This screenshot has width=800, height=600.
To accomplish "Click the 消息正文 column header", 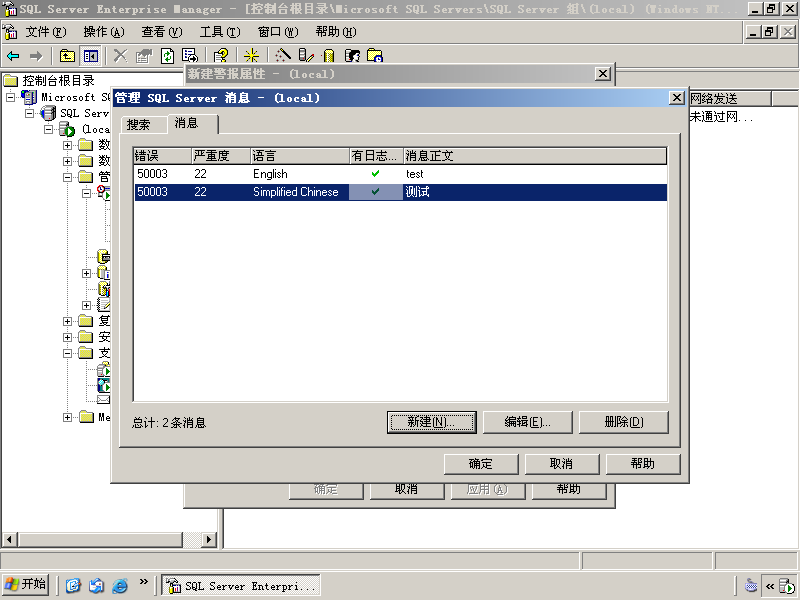I will (x=535, y=156).
